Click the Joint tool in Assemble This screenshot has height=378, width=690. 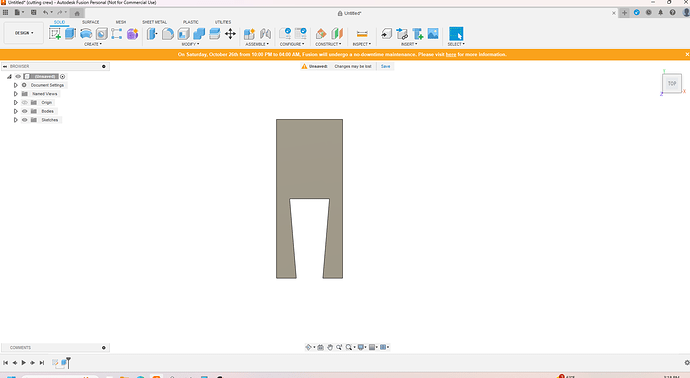tap(265, 33)
